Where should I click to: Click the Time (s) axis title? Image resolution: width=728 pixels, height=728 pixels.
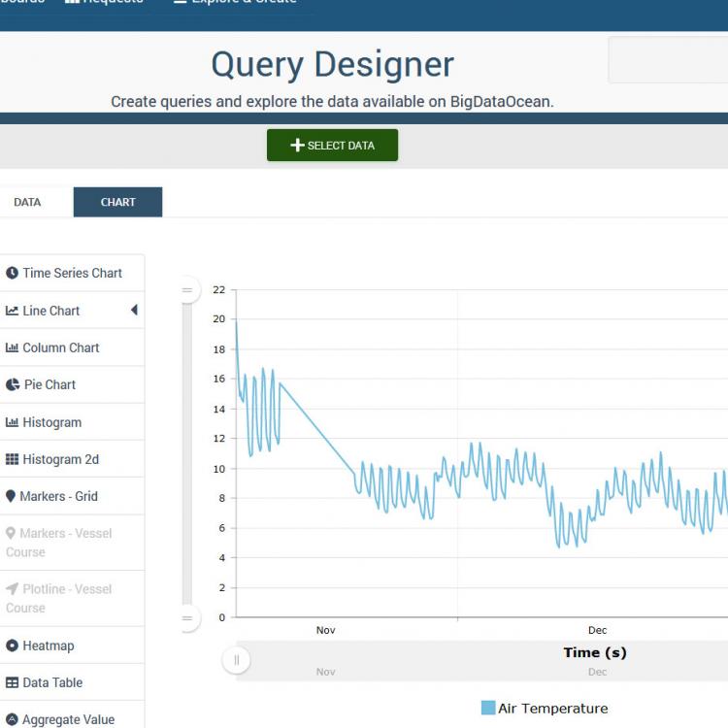(x=595, y=652)
